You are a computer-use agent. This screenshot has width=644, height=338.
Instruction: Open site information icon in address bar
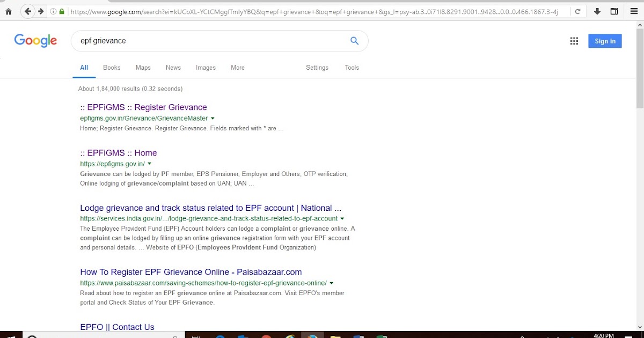(53, 11)
